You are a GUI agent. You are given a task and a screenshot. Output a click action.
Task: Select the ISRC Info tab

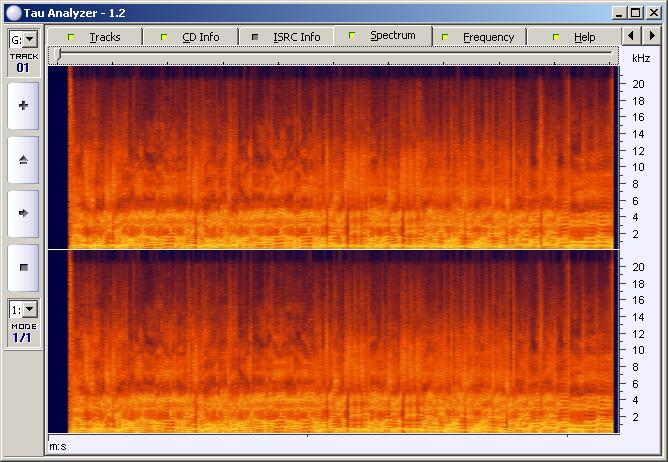(287, 37)
